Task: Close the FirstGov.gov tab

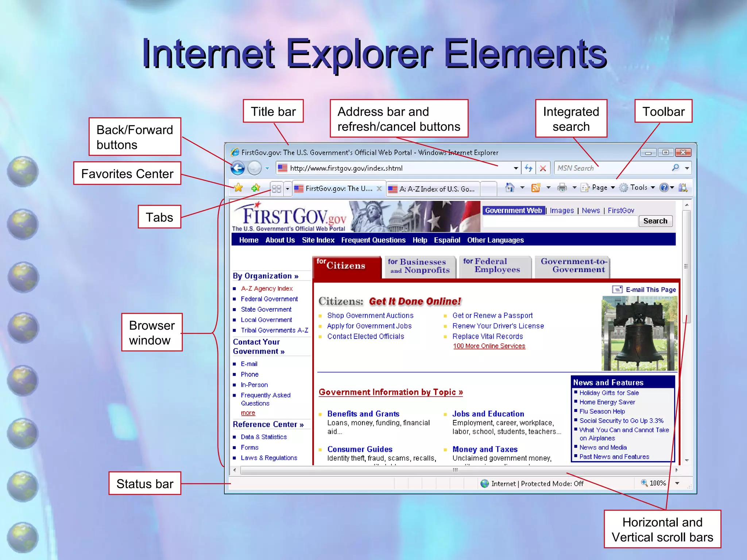Action: click(x=379, y=188)
